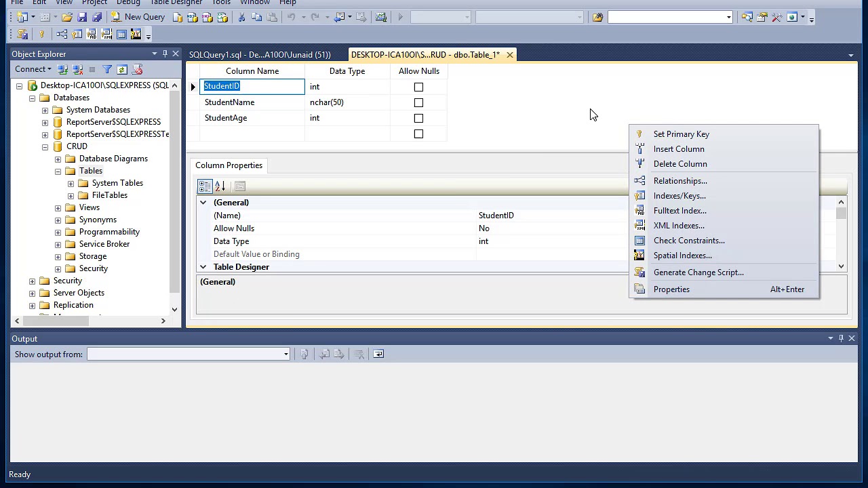Viewport: 868px width, 488px height.
Task: Toggle Allow Nulls checkbox in the empty row
Action: pyautogui.click(x=418, y=134)
